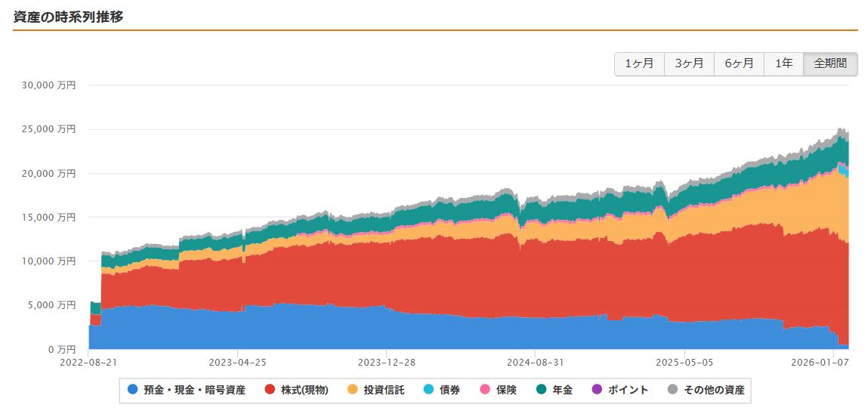Select the 全期間 range button

pyautogui.click(x=830, y=63)
